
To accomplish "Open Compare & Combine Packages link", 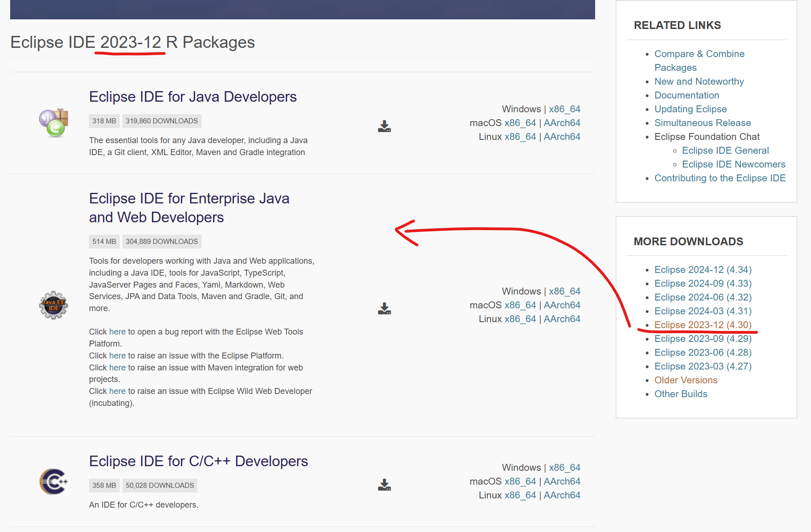I will 699,61.
